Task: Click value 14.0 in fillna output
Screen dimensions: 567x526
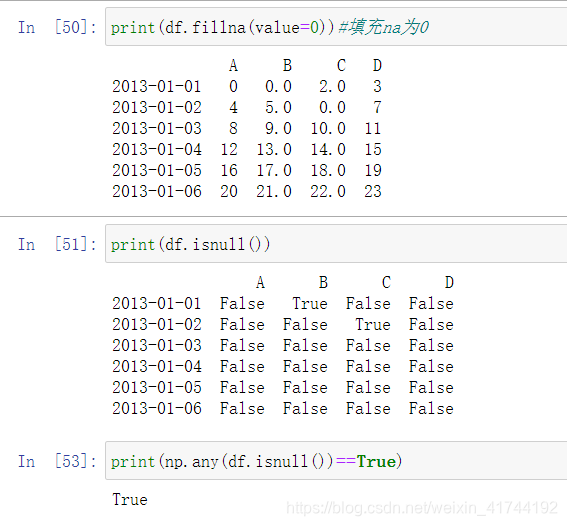Action: tap(328, 149)
